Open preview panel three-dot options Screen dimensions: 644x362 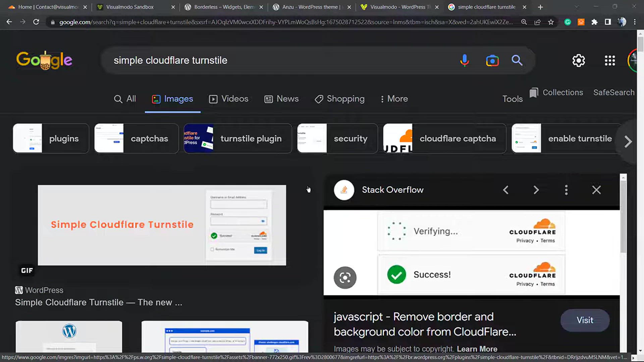[x=566, y=190]
